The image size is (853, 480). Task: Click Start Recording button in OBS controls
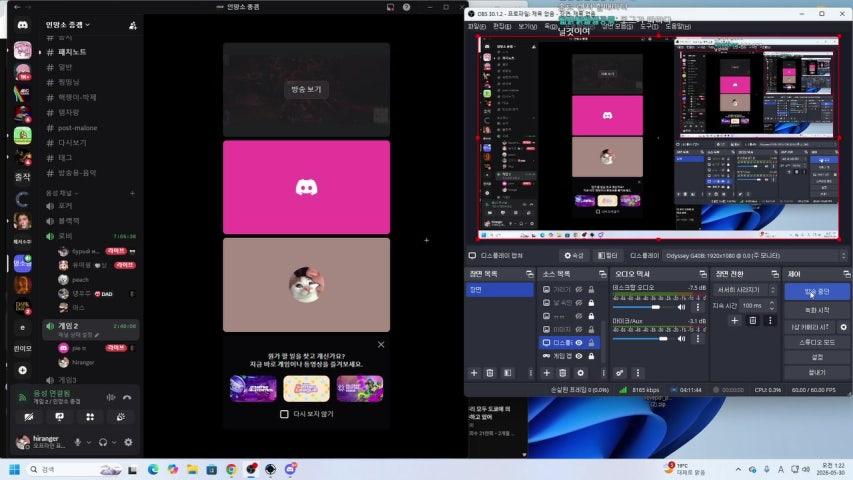(817, 310)
